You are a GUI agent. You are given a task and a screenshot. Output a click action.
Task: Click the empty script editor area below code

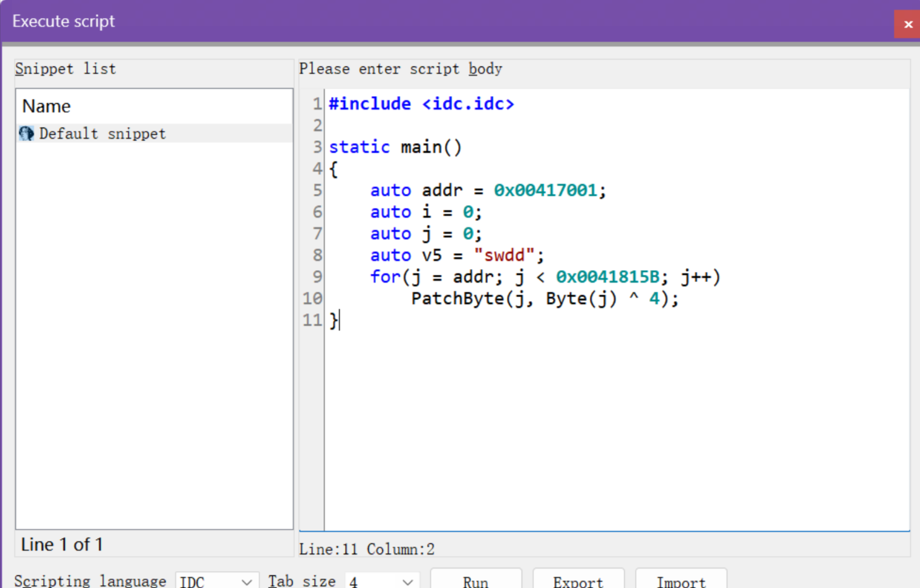tap(616, 431)
